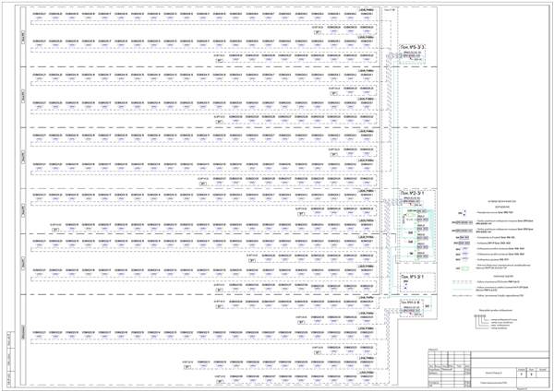Viewport: 554px width, 392px height.
Task: Select the room label "Пом. №1-3/ 1"
Action: click(412, 277)
